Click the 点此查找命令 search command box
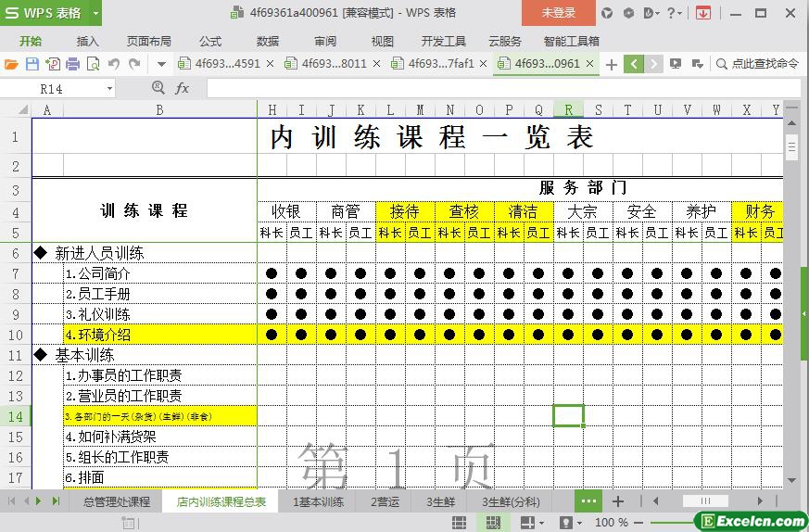 [758, 64]
